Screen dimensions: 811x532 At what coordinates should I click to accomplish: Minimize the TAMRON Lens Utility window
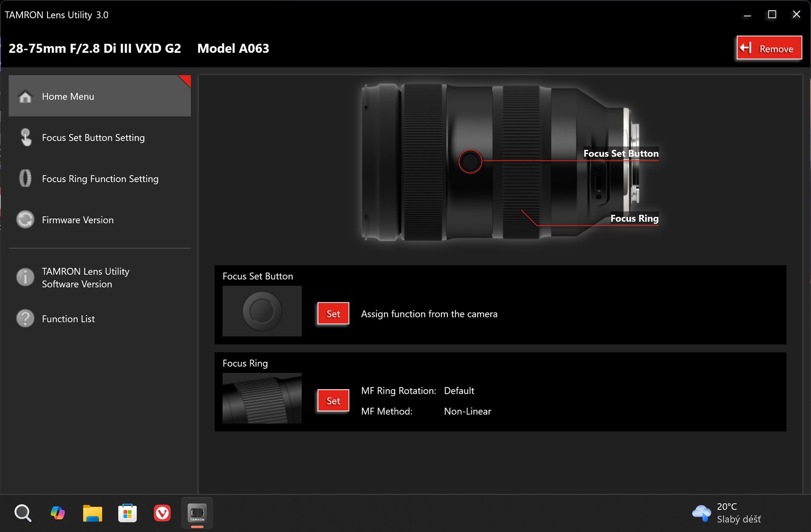tap(748, 15)
